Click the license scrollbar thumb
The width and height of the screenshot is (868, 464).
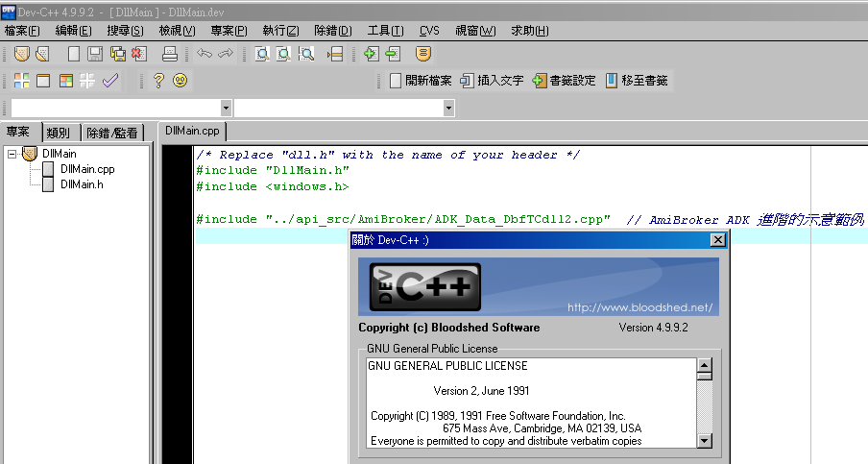(x=704, y=376)
